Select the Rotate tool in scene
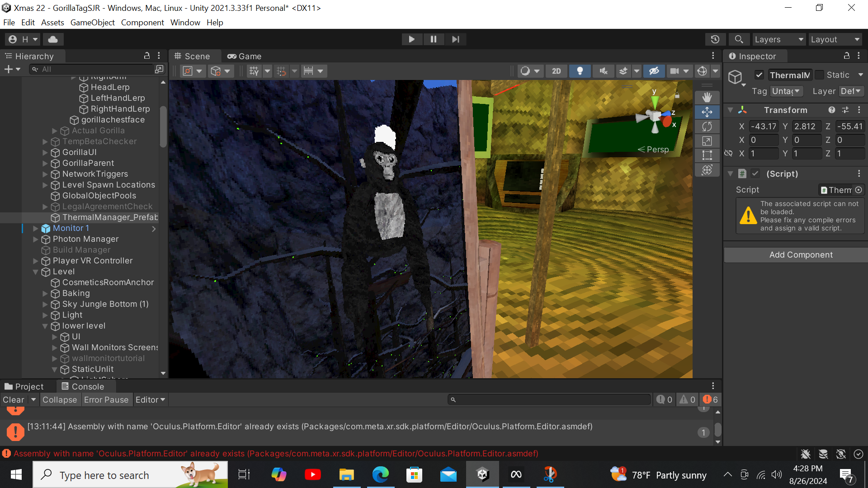This screenshot has height=488, width=868. click(x=707, y=127)
